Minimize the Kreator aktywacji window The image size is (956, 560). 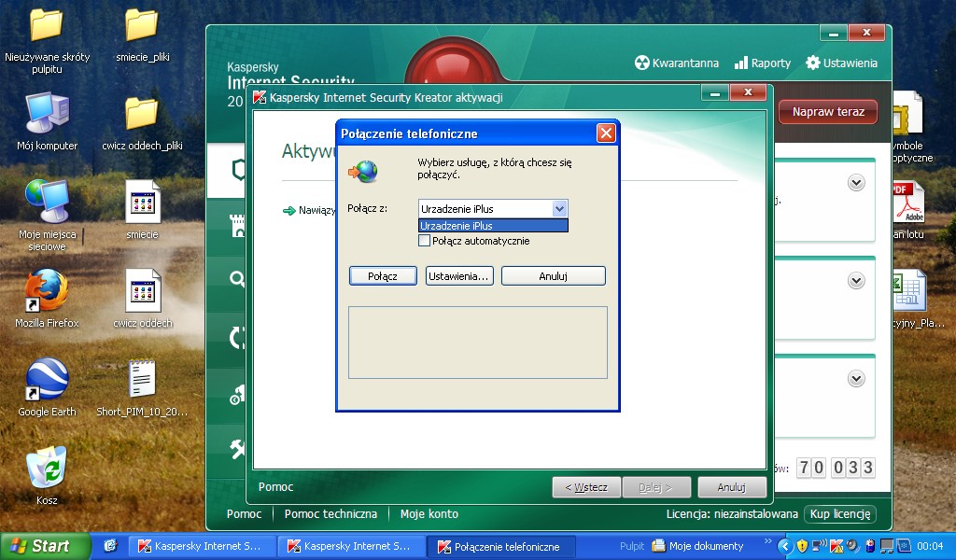pos(714,92)
